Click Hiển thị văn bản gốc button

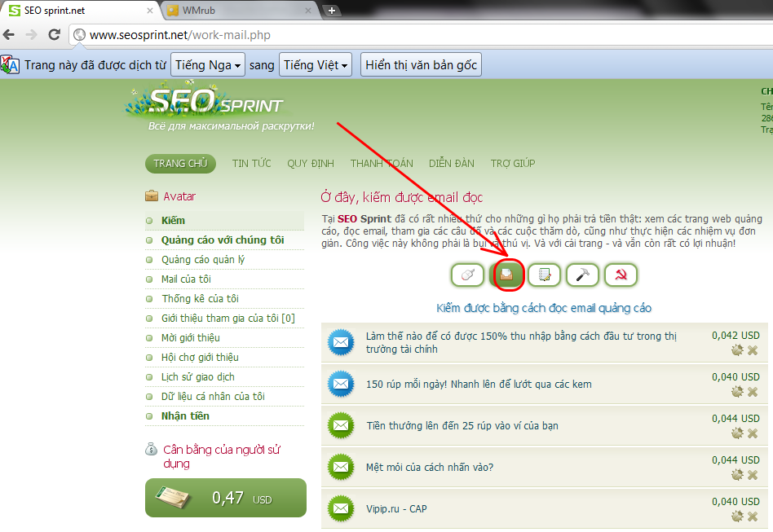point(421,65)
